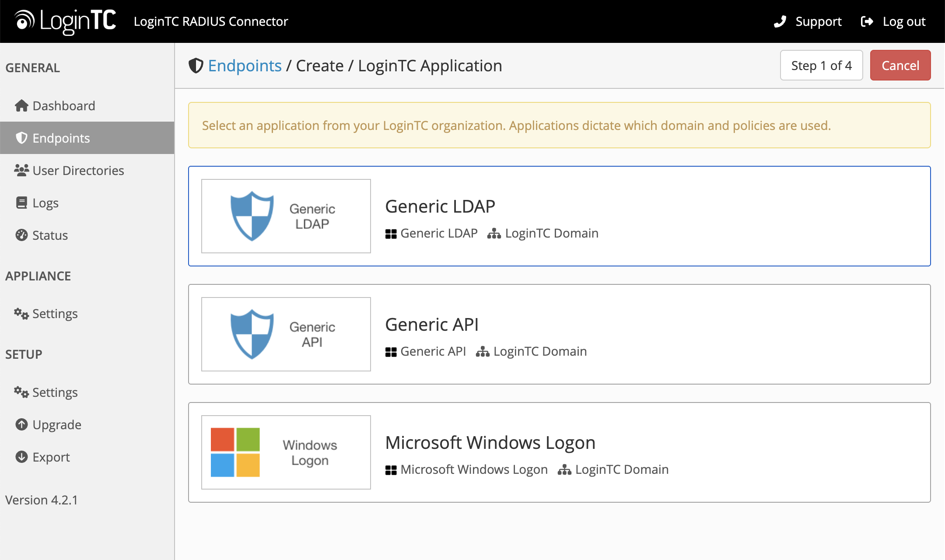Choose the Windows Logon logo thumbnail
Image resolution: width=945 pixels, height=560 pixels.
point(286,452)
